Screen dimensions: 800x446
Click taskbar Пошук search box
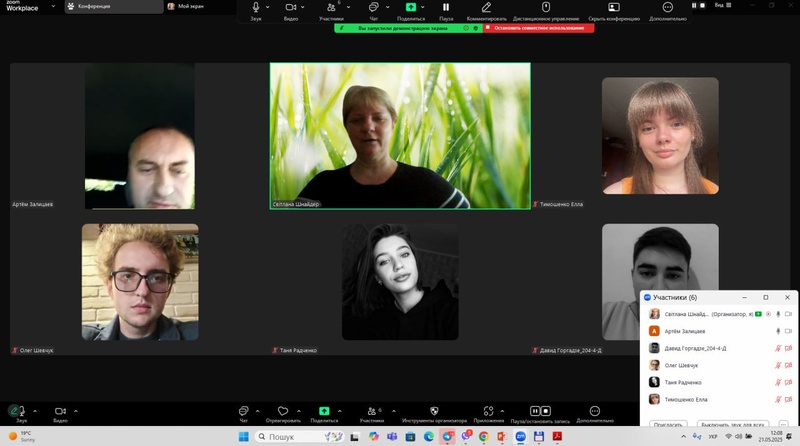coord(300,437)
